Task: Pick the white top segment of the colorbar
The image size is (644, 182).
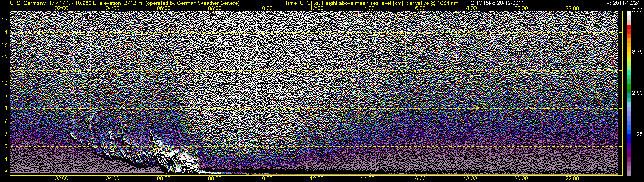Action: coord(629,13)
